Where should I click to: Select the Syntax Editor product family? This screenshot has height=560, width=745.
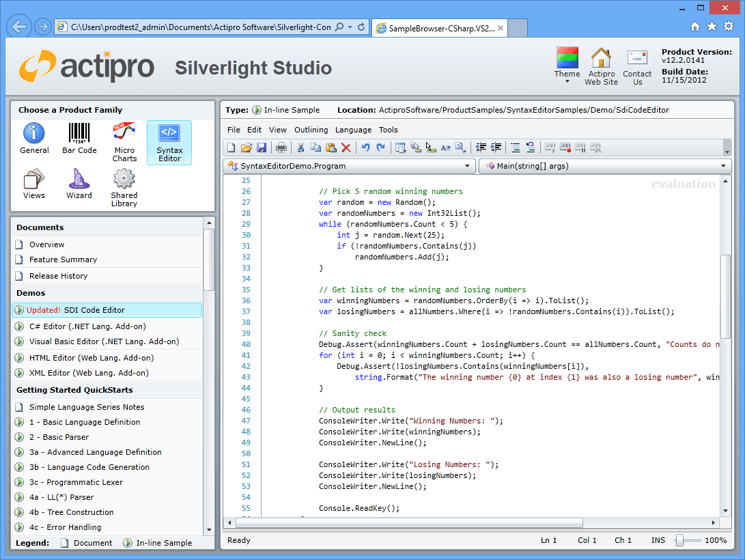[169, 143]
